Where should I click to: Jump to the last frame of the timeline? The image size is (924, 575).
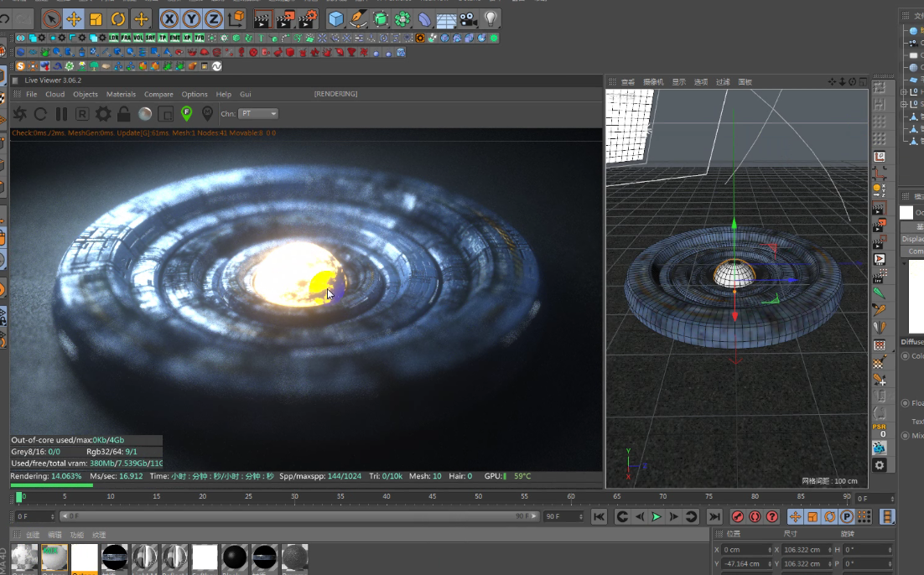coord(716,516)
